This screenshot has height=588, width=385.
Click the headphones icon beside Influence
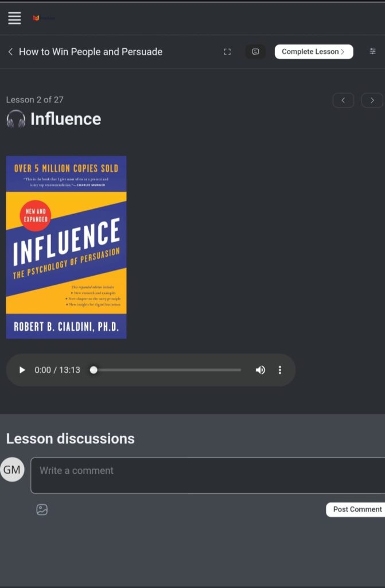(x=16, y=119)
